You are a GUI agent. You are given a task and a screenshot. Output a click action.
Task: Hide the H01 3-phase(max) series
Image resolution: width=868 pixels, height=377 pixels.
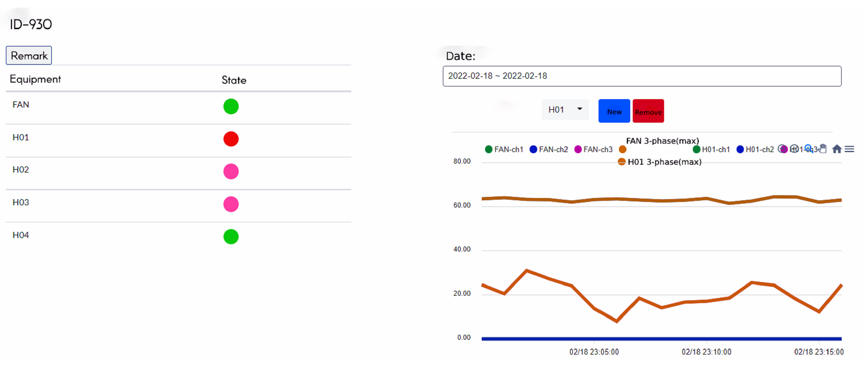(660, 162)
